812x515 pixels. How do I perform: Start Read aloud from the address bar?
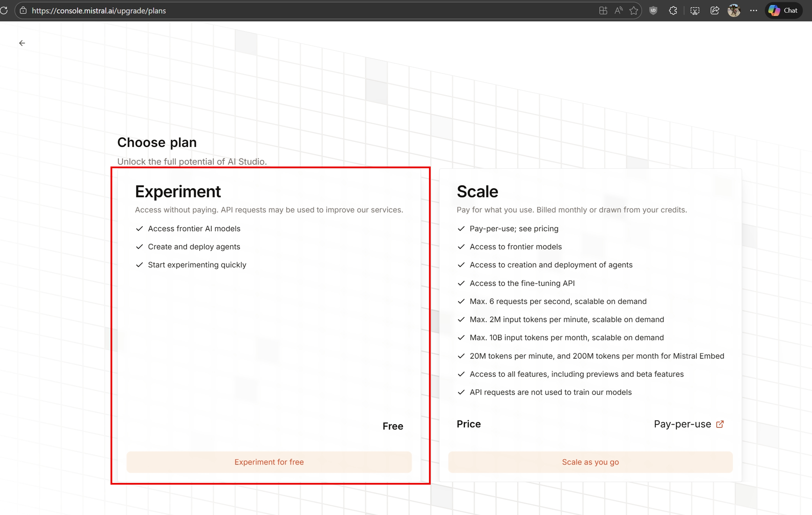pyautogui.click(x=618, y=11)
